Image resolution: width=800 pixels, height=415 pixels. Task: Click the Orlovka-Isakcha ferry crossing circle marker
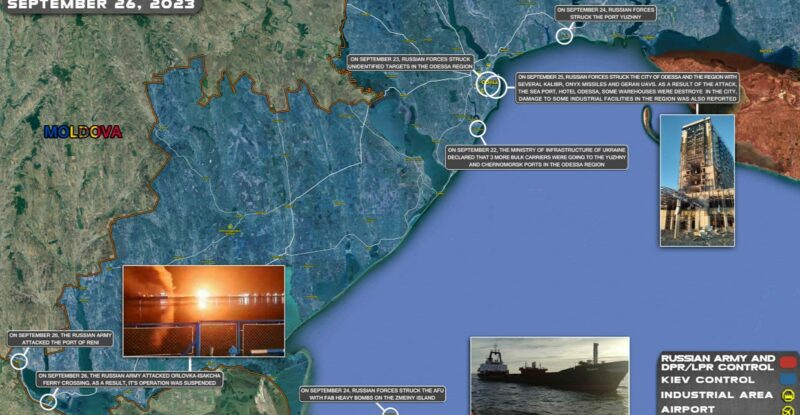[49, 401]
